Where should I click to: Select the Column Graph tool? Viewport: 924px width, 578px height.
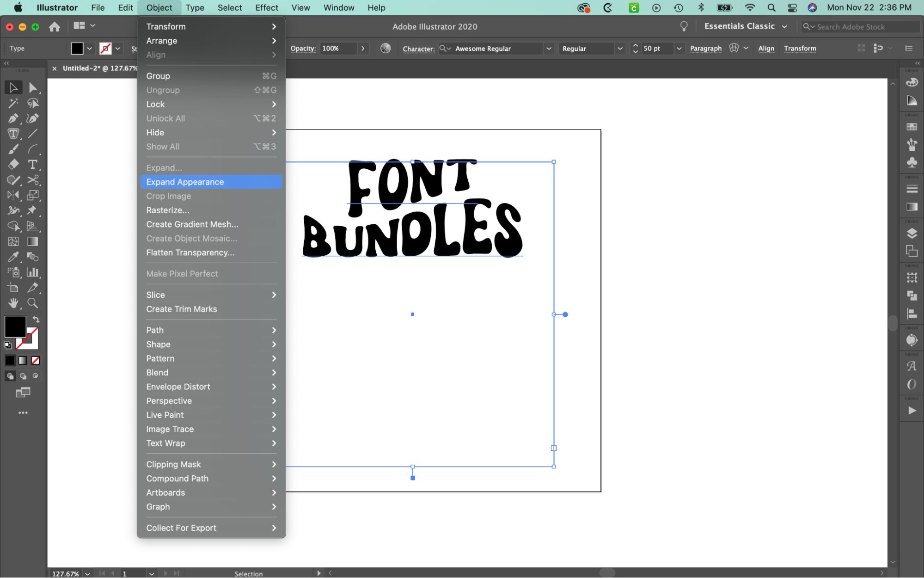click(x=33, y=272)
